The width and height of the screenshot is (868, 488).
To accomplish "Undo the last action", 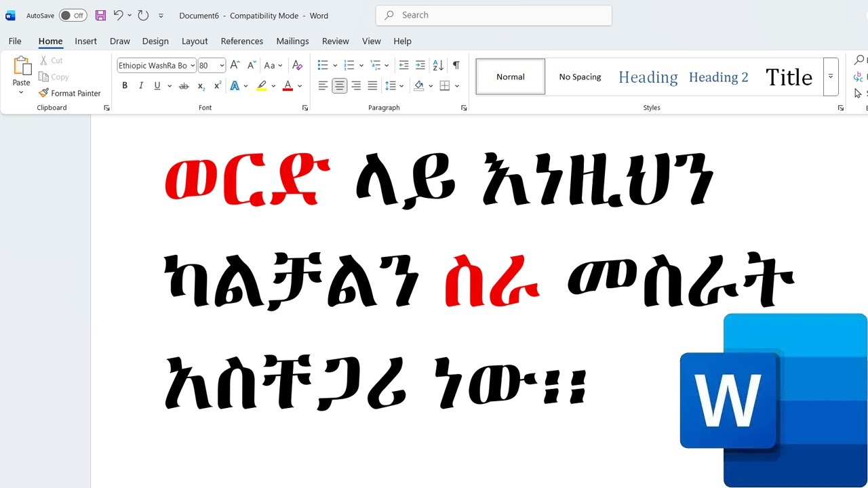I will tap(119, 15).
